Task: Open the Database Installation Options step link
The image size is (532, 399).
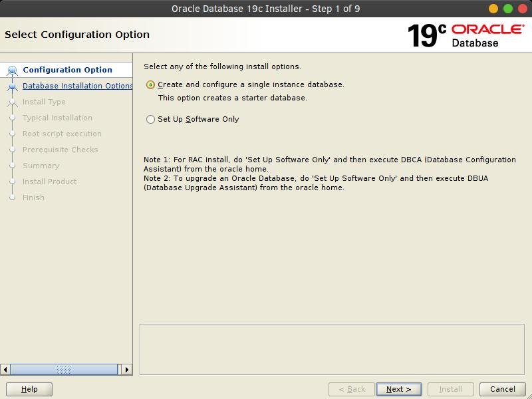Action: [77, 86]
